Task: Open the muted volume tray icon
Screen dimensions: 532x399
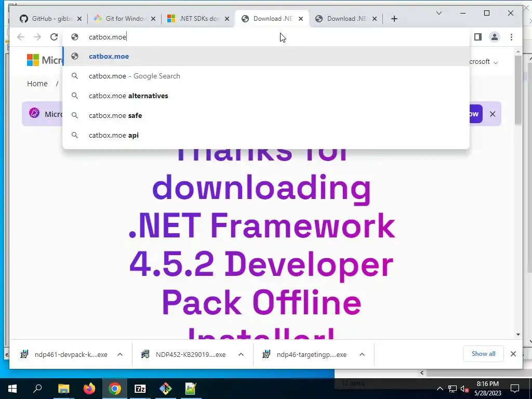Action: (464, 389)
